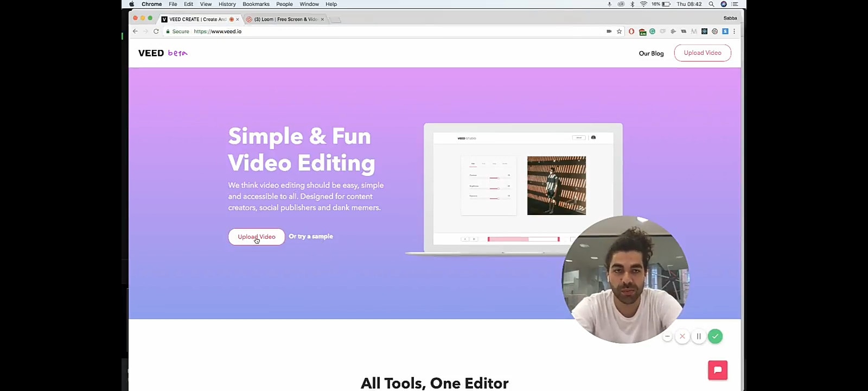Image resolution: width=868 pixels, height=391 pixels.
Task: Open the green Grammarly extension icon
Action: 652,31
